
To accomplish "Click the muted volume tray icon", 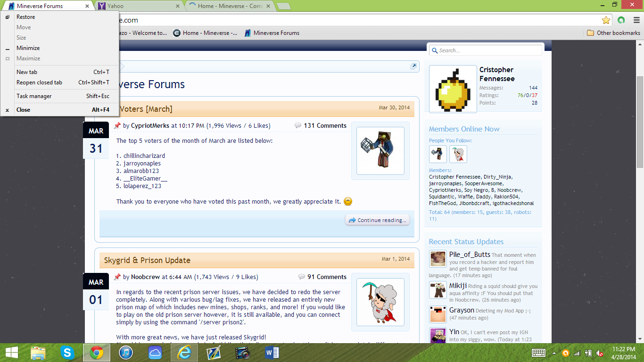I will click(600, 353).
